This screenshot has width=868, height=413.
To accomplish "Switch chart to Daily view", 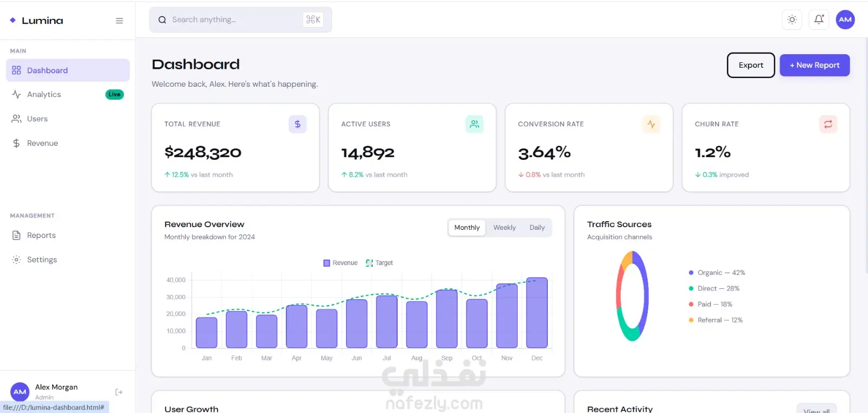I will [x=537, y=228].
